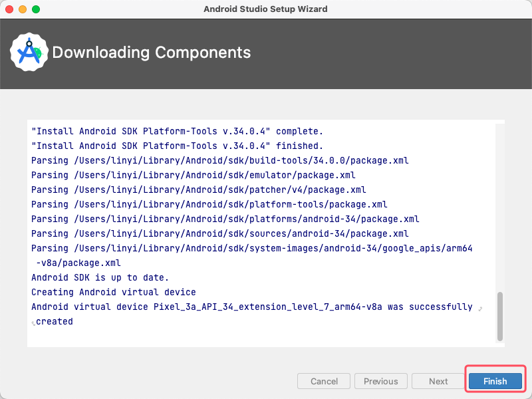Click the Platform-Tools 'finished.' log line

coord(177,146)
